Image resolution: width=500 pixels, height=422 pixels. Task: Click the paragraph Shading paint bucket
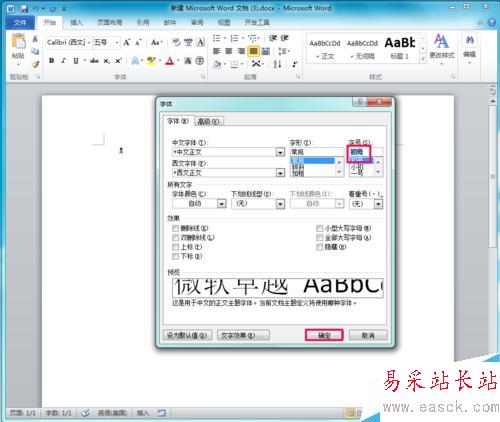click(217, 64)
